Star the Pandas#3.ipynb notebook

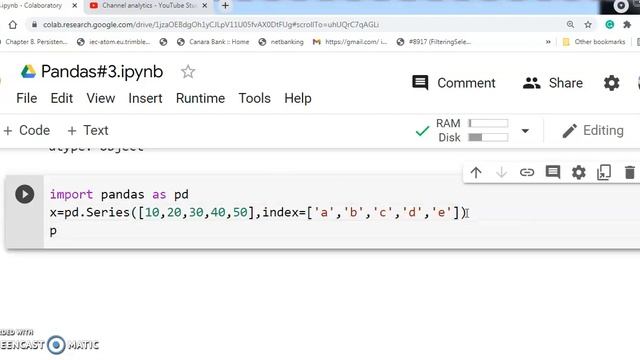(x=188, y=72)
